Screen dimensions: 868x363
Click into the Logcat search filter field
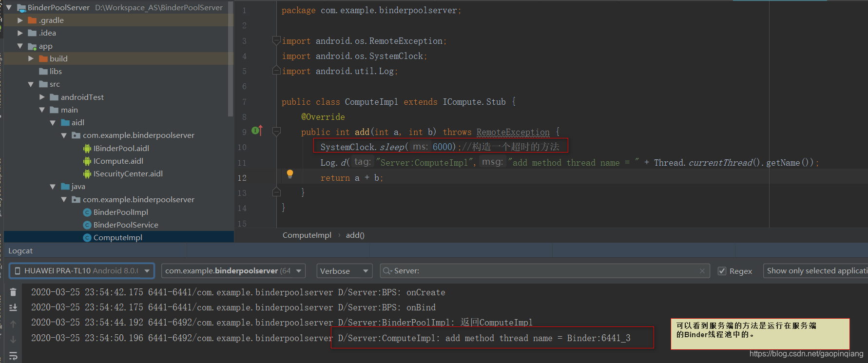[x=544, y=271]
